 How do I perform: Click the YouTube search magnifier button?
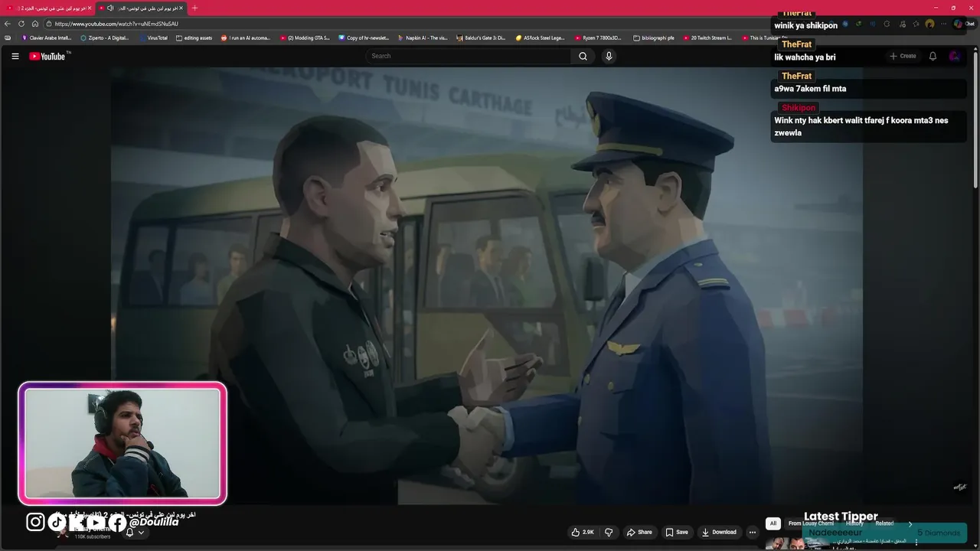[x=583, y=56]
